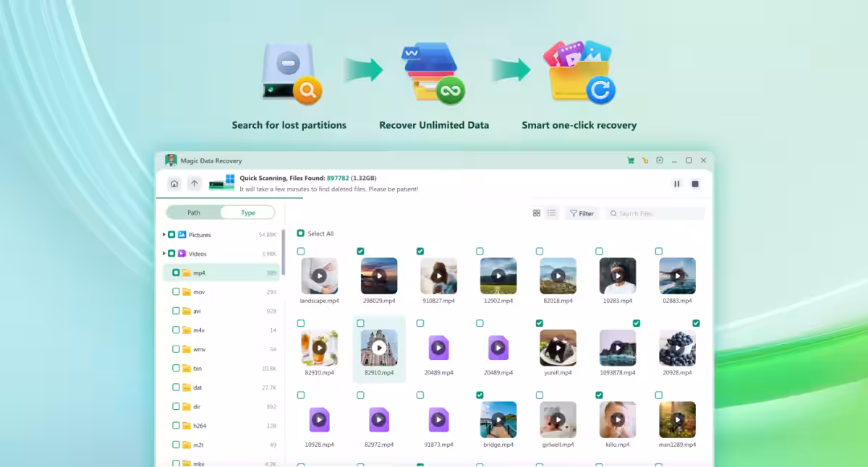This screenshot has width=868, height=467.
Task: Switch to grid view layout
Action: click(x=537, y=213)
